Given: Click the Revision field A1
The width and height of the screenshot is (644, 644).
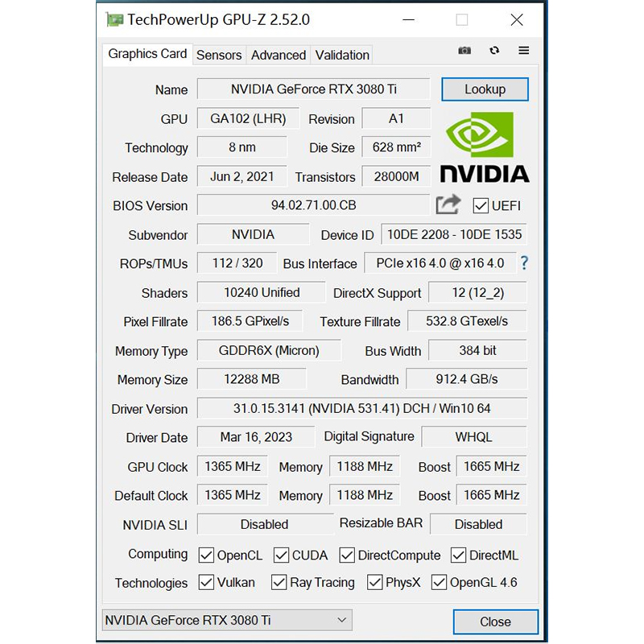Looking at the screenshot, I should coord(396,118).
